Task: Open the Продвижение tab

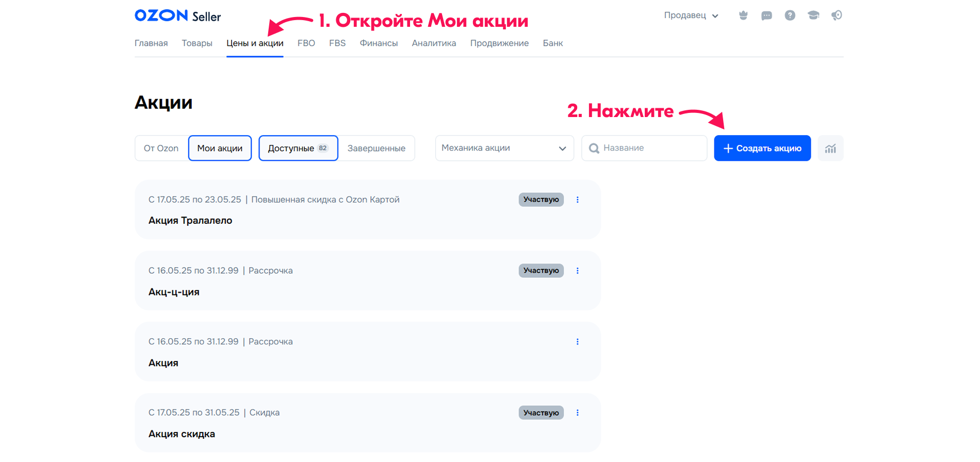Action: [499, 43]
